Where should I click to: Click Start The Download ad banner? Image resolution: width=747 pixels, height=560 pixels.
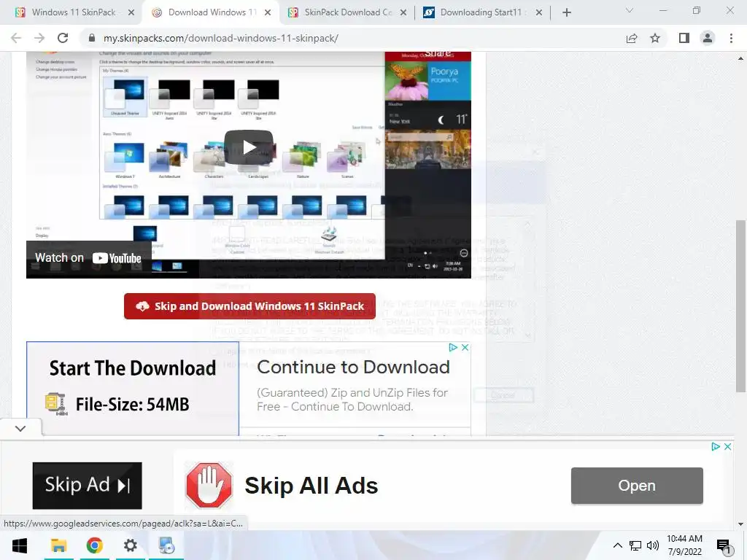coord(133,388)
